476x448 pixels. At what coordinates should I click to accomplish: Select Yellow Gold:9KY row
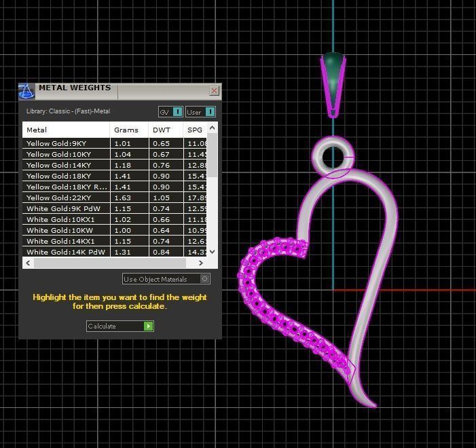[x=115, y=143]
